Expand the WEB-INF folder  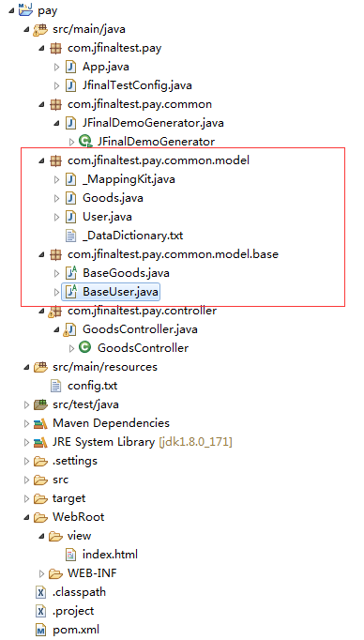click(x=41, y=573)
